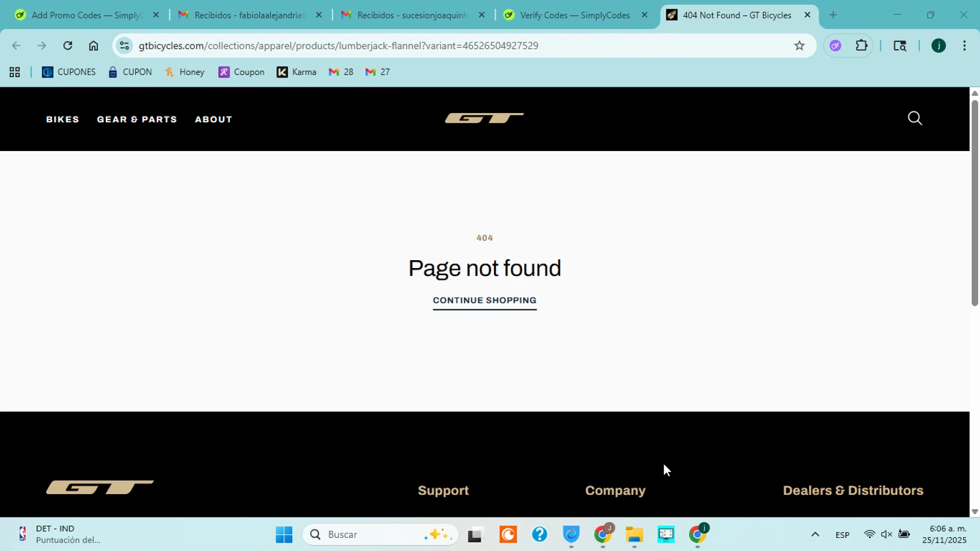This screenshot has height=551, width=980.
Task: Open Task View from the taskbar
Action: 476,535
